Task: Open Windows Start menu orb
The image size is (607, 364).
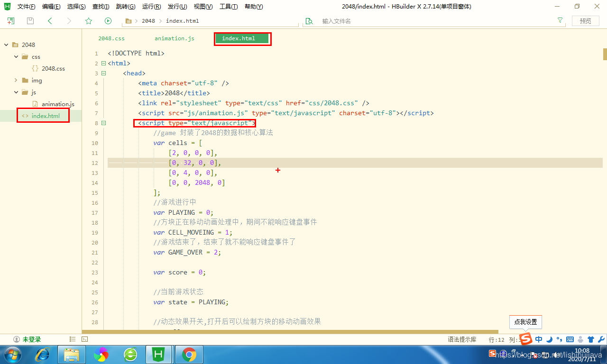Action: pos(12,355)
